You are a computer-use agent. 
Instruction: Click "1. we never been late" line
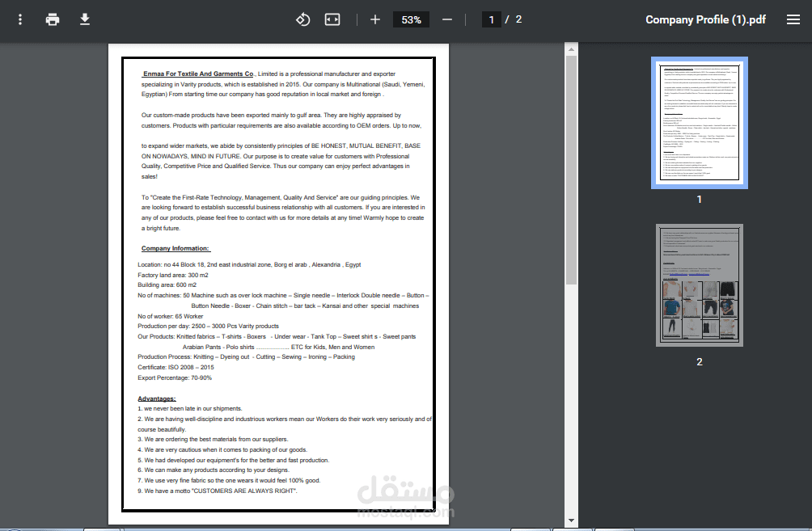[x=189, y=408]
